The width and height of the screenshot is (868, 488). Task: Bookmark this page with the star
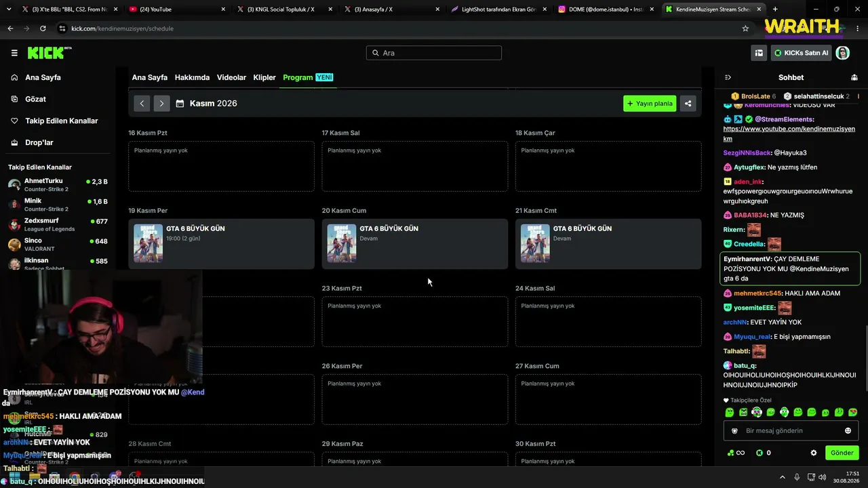[745, 28]
